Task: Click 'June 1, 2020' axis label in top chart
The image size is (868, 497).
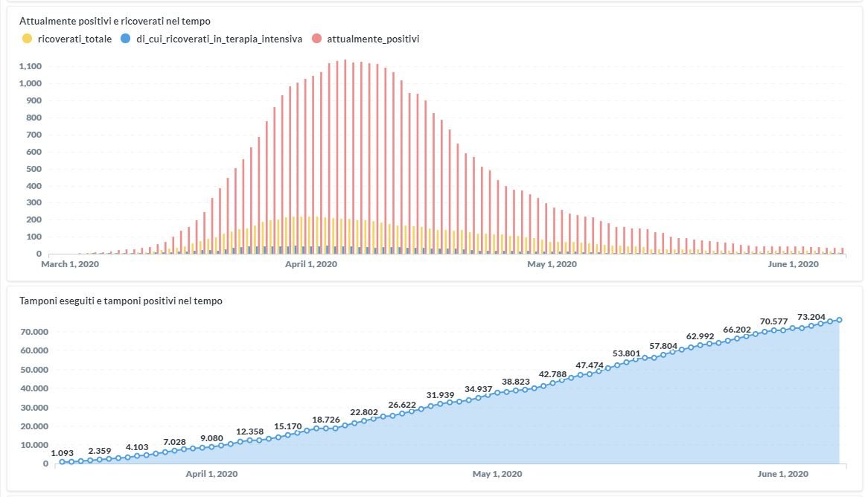Action: (x=793, y=264)
